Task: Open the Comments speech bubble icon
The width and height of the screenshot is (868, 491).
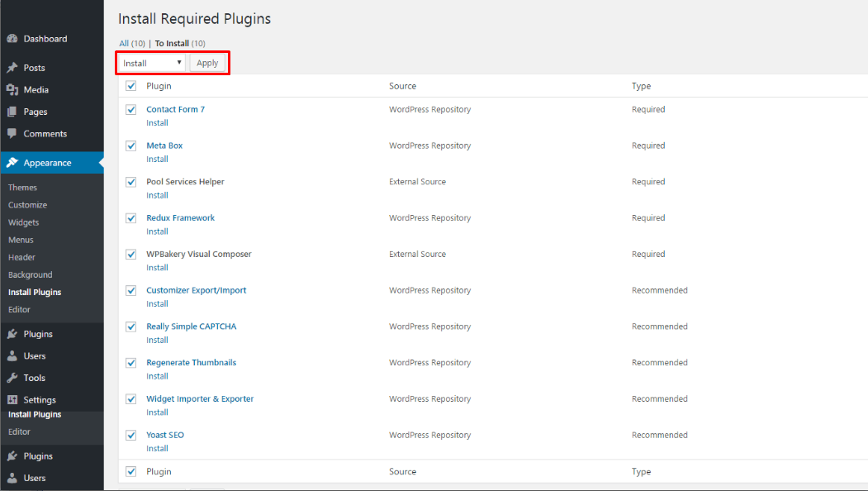Action: coord(12,134)
